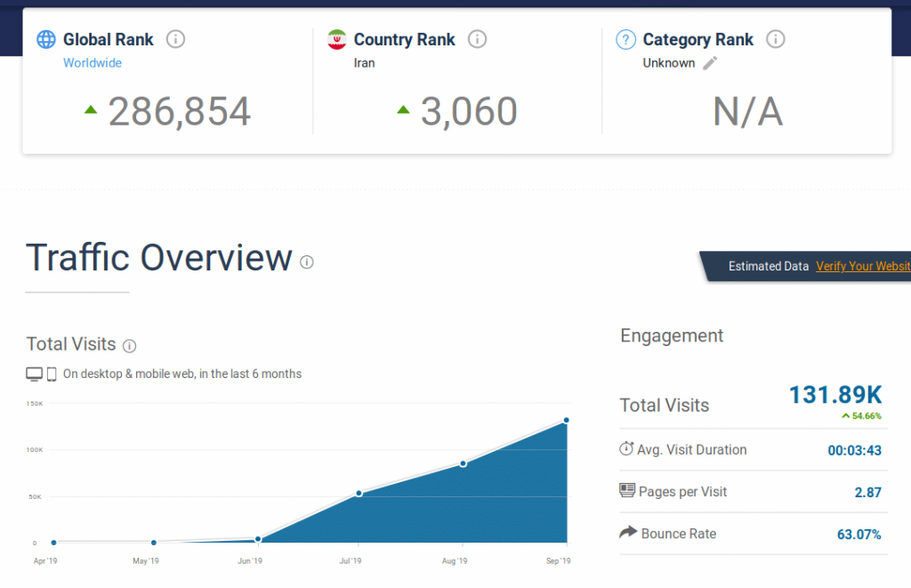
Task: Click the pencil edit icon next to Unknown
Action: 710,63
